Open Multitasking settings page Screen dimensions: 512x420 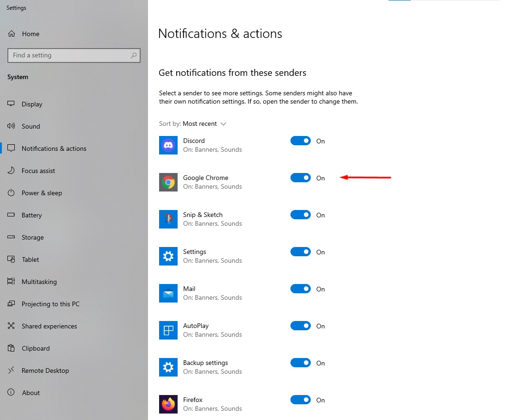click(39, 282)
